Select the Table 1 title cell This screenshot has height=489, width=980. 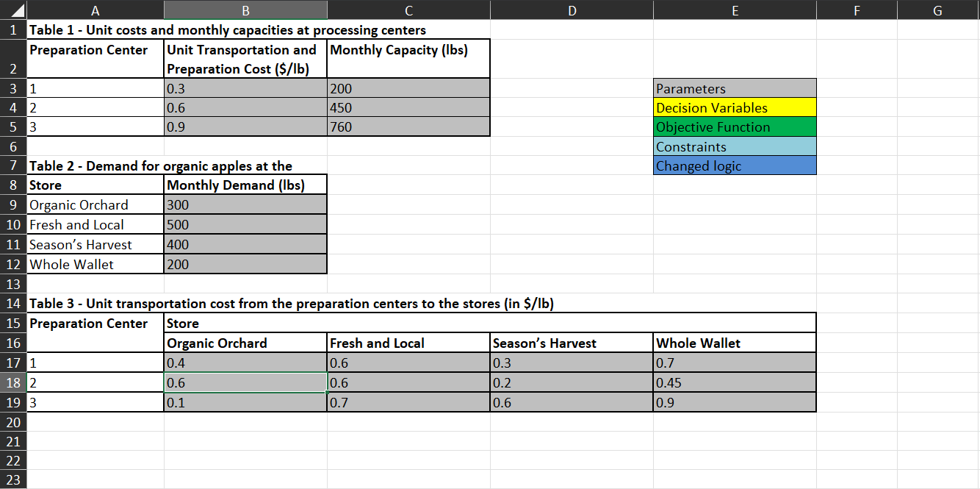coord(94,30)
